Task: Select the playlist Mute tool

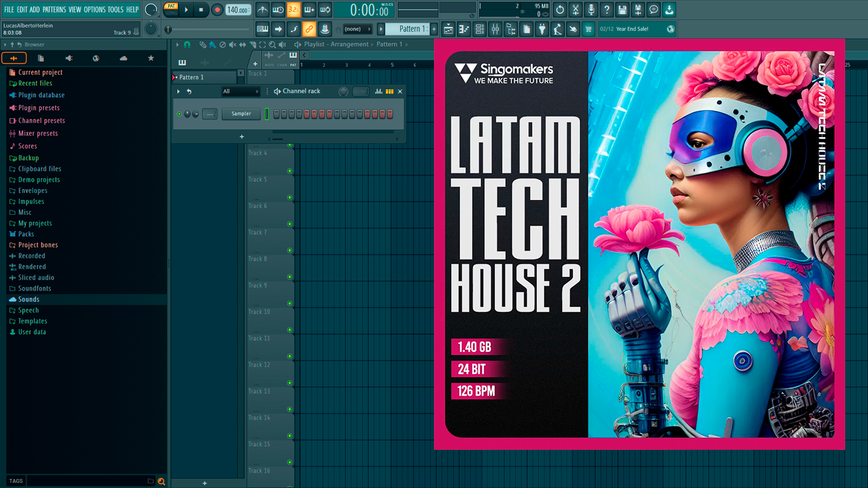Action: (233, 44)
